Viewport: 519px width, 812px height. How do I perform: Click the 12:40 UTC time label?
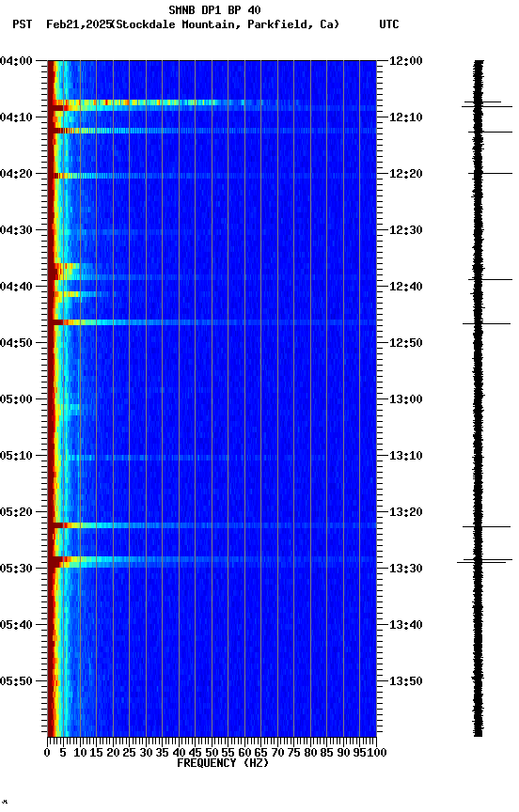(406, 287)
